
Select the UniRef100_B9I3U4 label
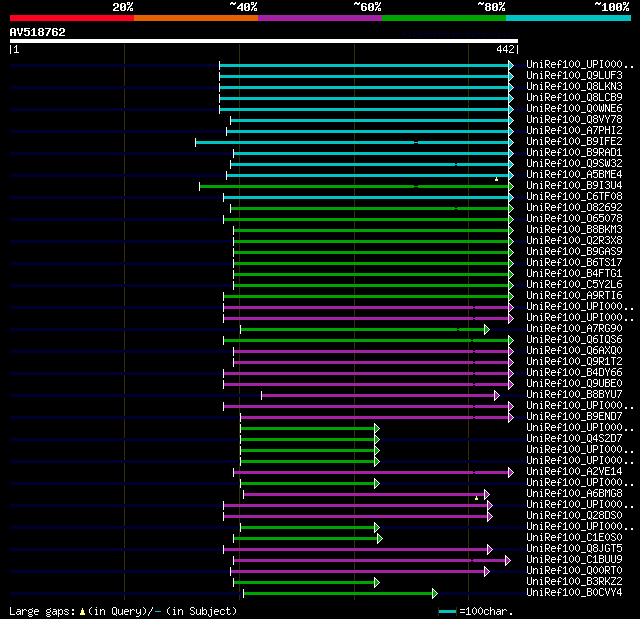click(x=574, y=186)
